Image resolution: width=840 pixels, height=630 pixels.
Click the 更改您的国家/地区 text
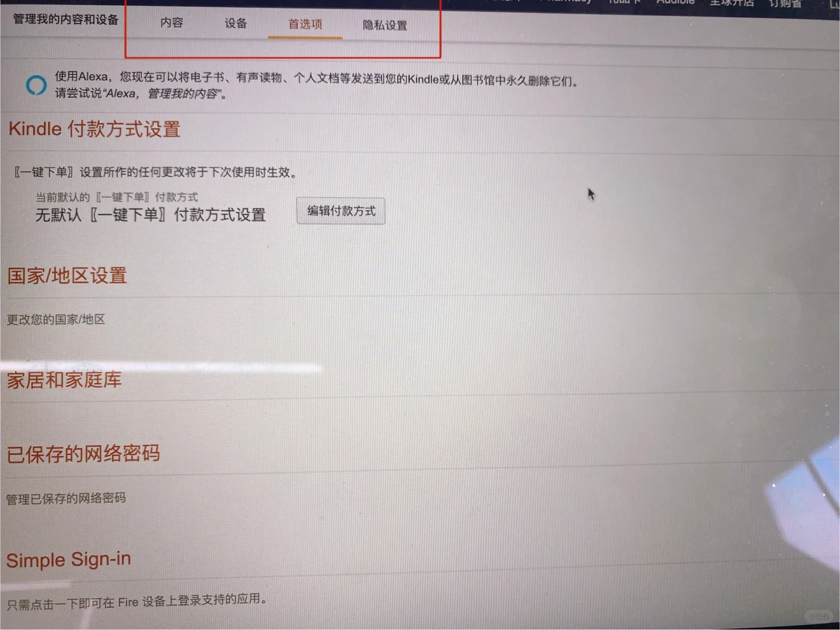(x=56, y=319)
